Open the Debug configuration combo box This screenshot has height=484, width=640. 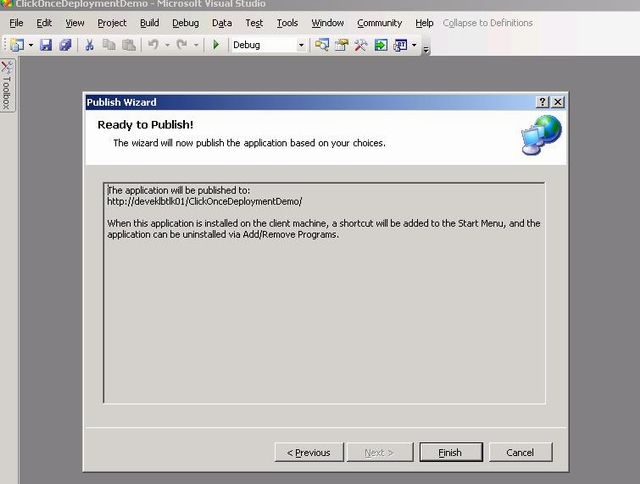coord(269,45)
